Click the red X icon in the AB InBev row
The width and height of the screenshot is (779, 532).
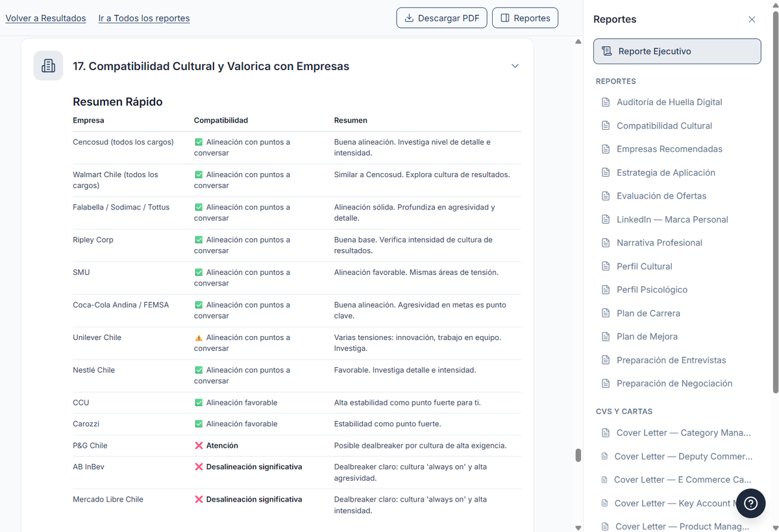[199, 467]
